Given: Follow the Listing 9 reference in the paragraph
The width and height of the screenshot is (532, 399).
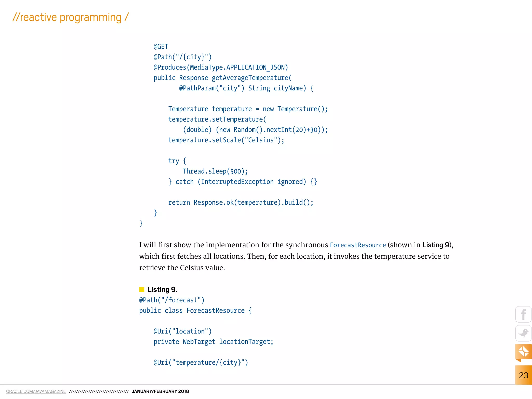Looking at the screenshot, I should tap(436, 245).
